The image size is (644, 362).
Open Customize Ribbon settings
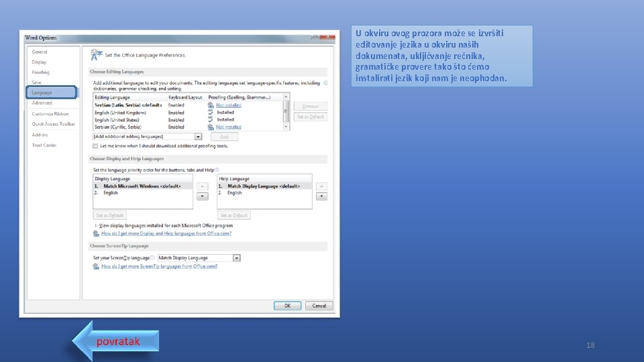point(50,114)
